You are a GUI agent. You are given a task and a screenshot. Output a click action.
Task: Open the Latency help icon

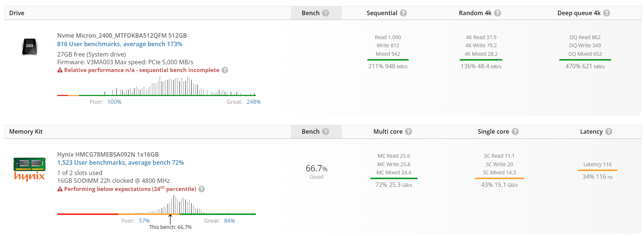(x=609, y=131)
